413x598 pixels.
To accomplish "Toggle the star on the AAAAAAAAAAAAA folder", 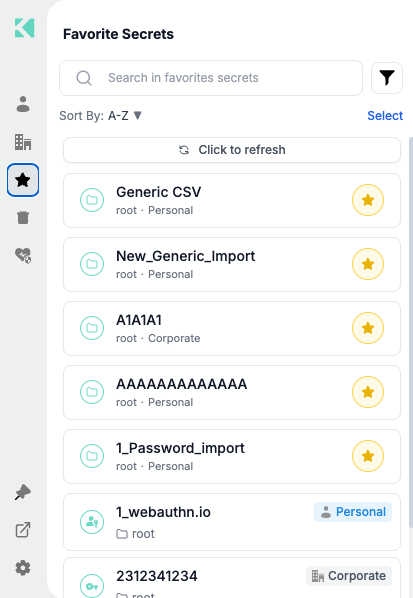I will (368, 392).
